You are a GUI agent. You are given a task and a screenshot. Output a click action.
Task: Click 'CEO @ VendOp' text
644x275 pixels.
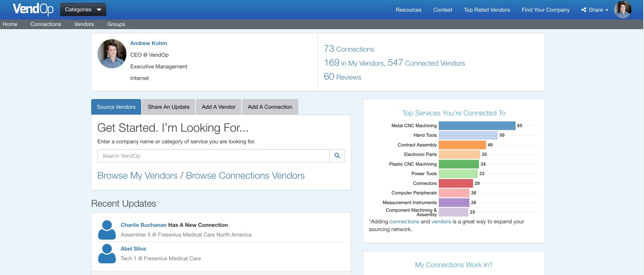(149, 55)
